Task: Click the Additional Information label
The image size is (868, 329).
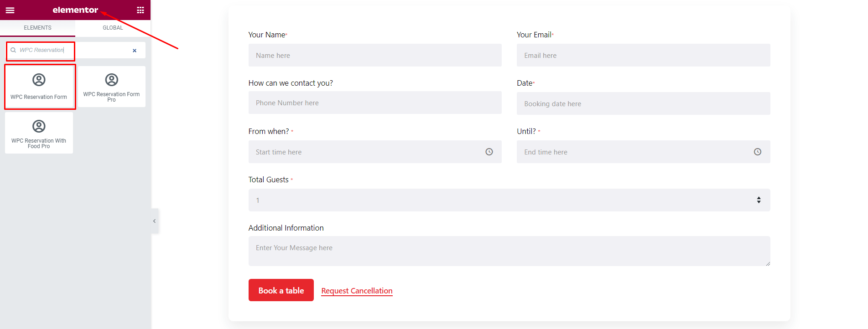Action: [x=286, y=228]
